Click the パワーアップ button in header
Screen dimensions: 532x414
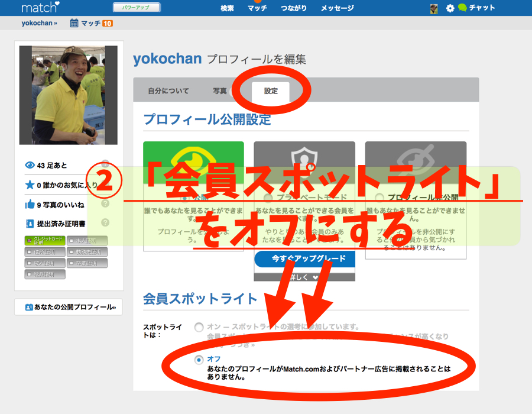point(137,8)
